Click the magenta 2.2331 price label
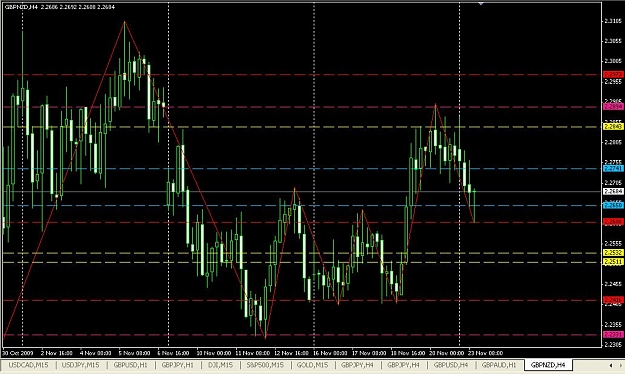The height and width of the screenshot is (374, 625). click(613, 334)
